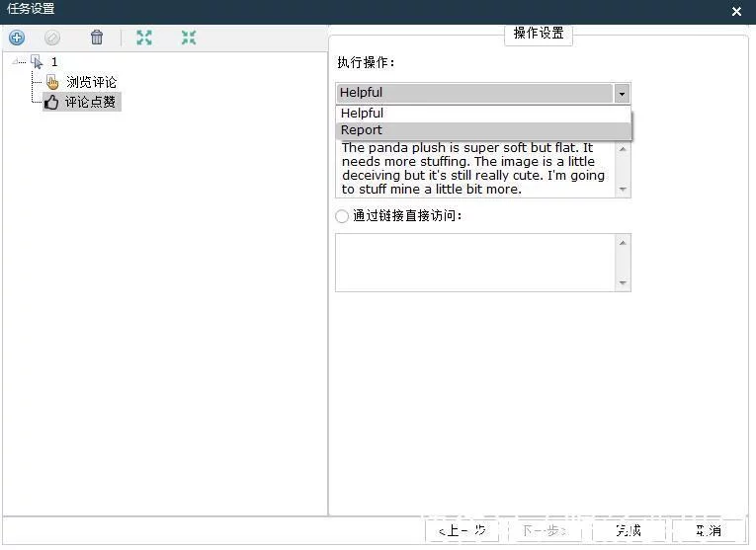Image resolution: width=756 pixels, height=550 pixels.
Task: Select the 浏览评论 tree item
Action: click(x=91, y=82)
